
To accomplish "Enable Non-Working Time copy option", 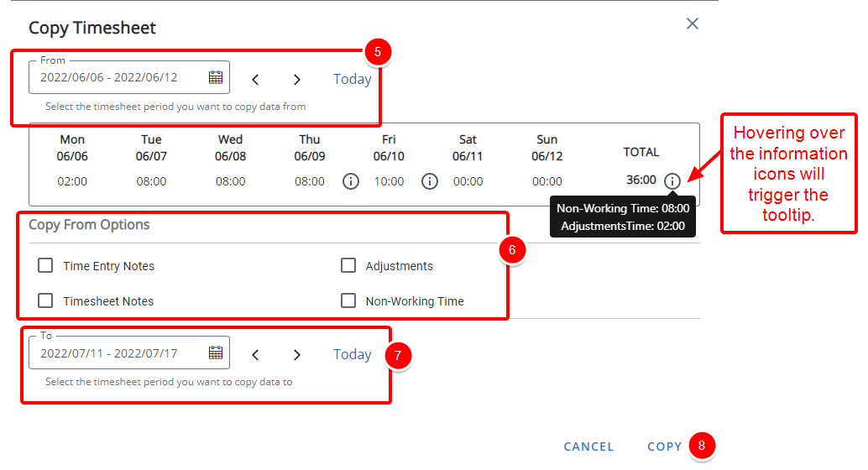I will pyautogui.click(x=348, y=300).
